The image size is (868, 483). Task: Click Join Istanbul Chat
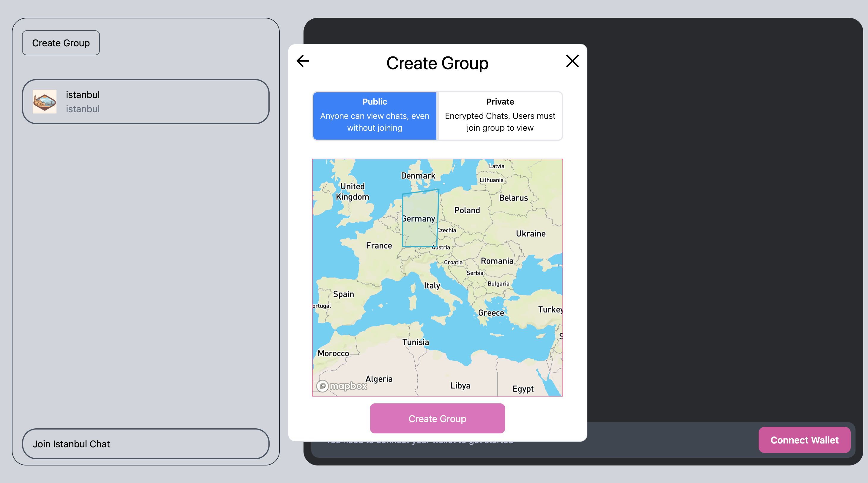point(146,443)
